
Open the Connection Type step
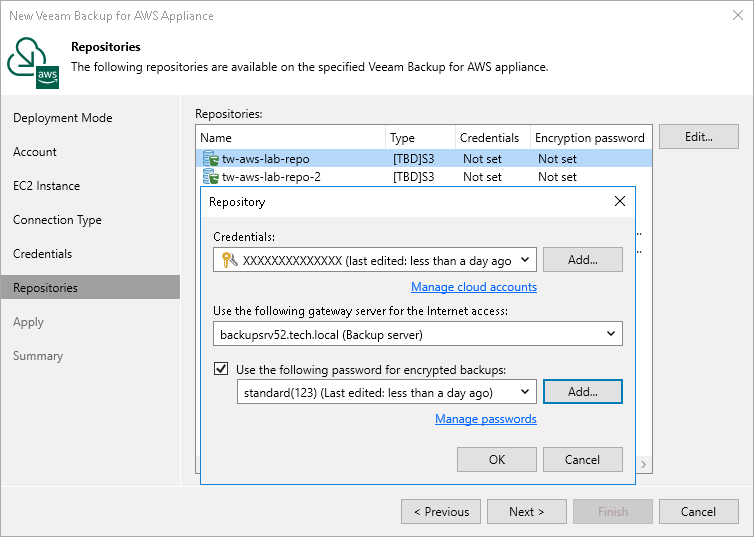(x=57, y=220)
